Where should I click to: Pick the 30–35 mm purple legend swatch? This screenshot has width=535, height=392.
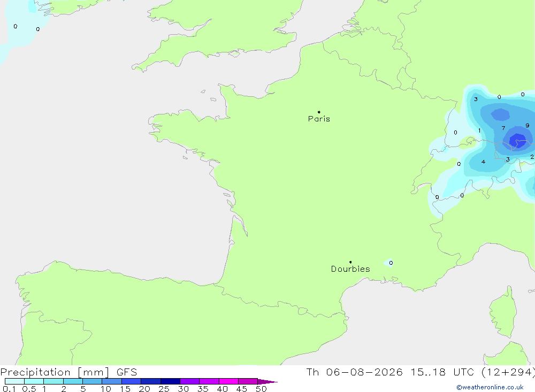point(189,381)
